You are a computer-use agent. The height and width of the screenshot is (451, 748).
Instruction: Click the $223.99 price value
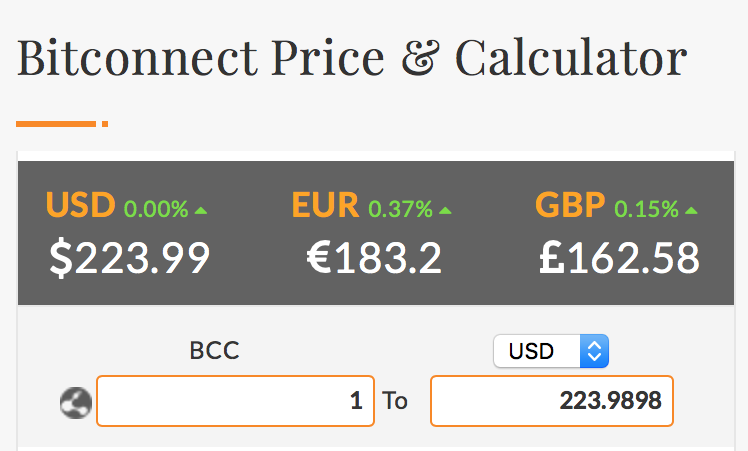pos(130,257)
